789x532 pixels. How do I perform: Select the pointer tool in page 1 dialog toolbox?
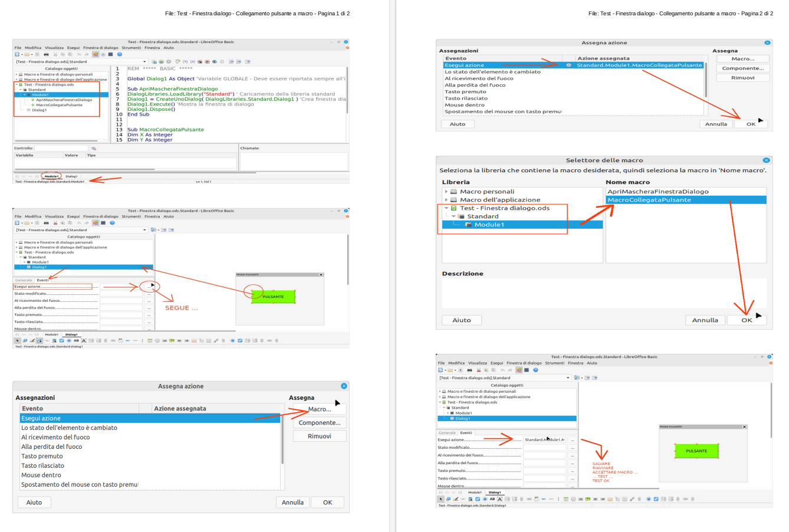[x=17, y=340]
